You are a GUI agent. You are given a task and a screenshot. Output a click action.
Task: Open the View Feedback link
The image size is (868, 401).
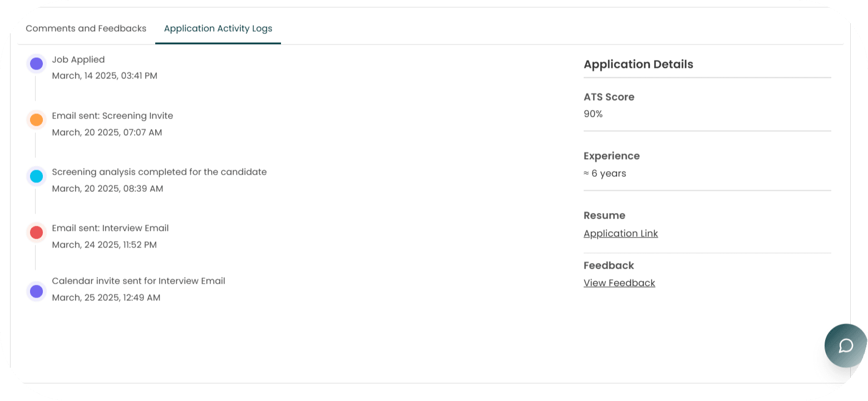pos(619,283)
